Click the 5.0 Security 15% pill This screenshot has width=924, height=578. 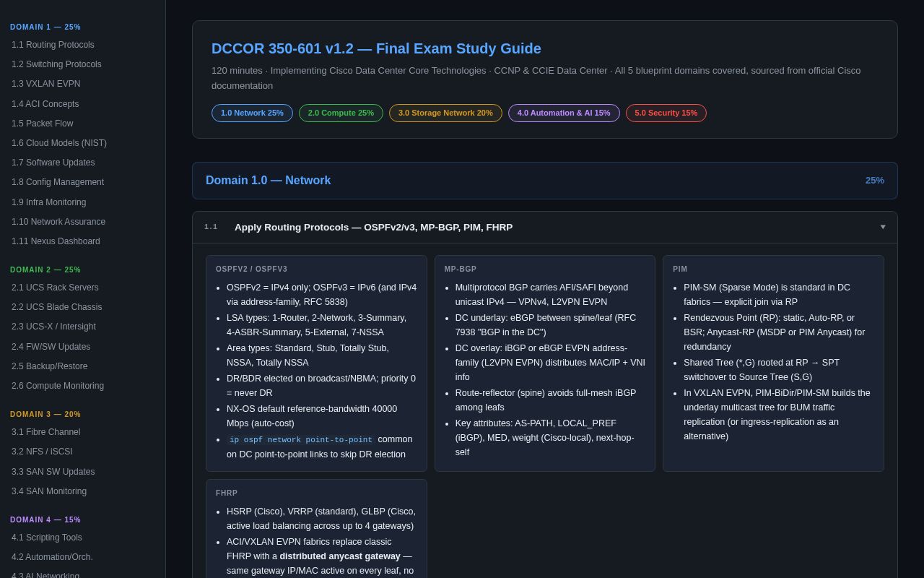point(666,113)
